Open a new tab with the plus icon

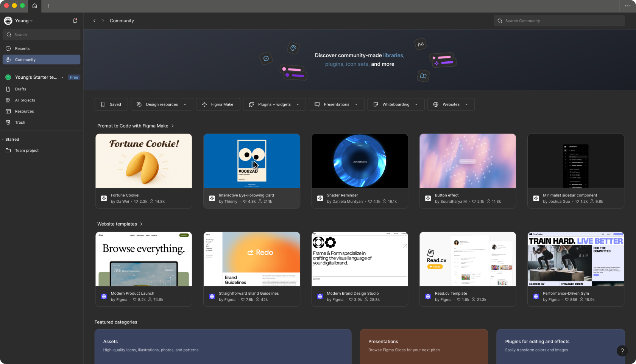click(x=48, y=6)
